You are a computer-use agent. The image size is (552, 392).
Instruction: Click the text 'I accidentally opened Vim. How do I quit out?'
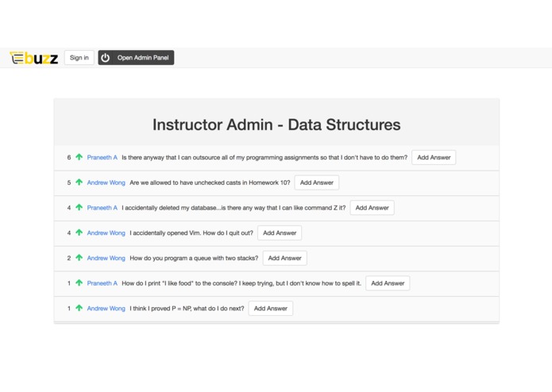191,233
